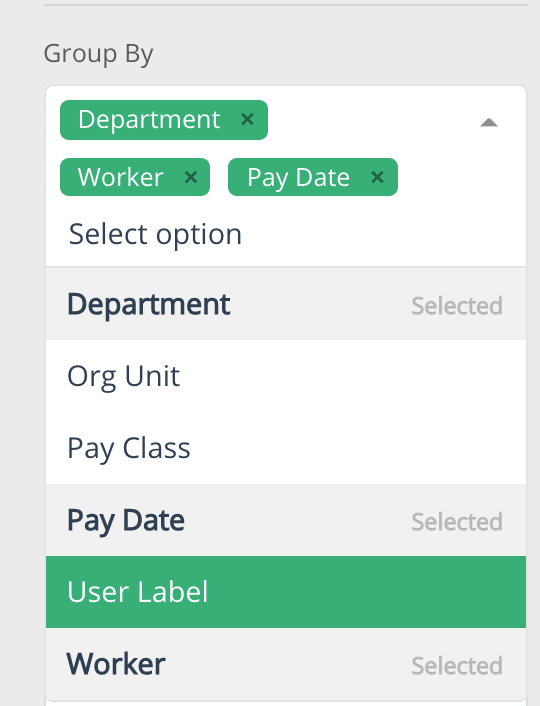Click the green Worker tag label
540x706 pixels.
click(x=120, y=177)
